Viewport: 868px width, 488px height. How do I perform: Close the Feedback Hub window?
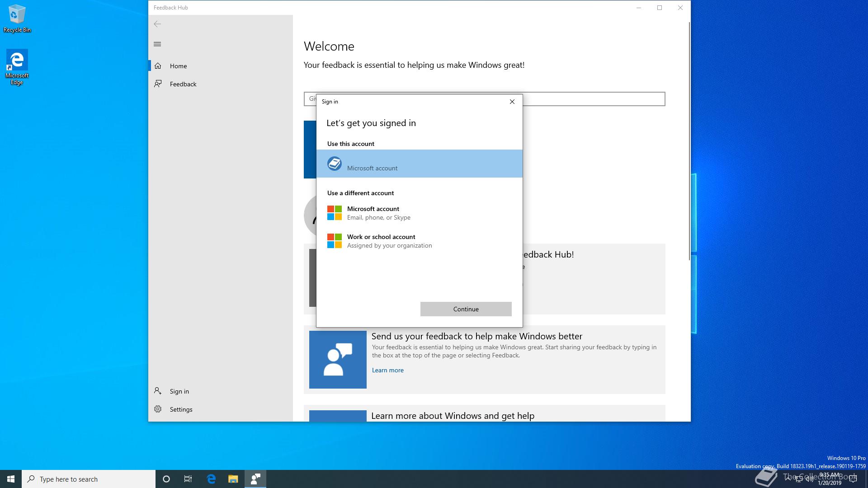pos(680,8)
